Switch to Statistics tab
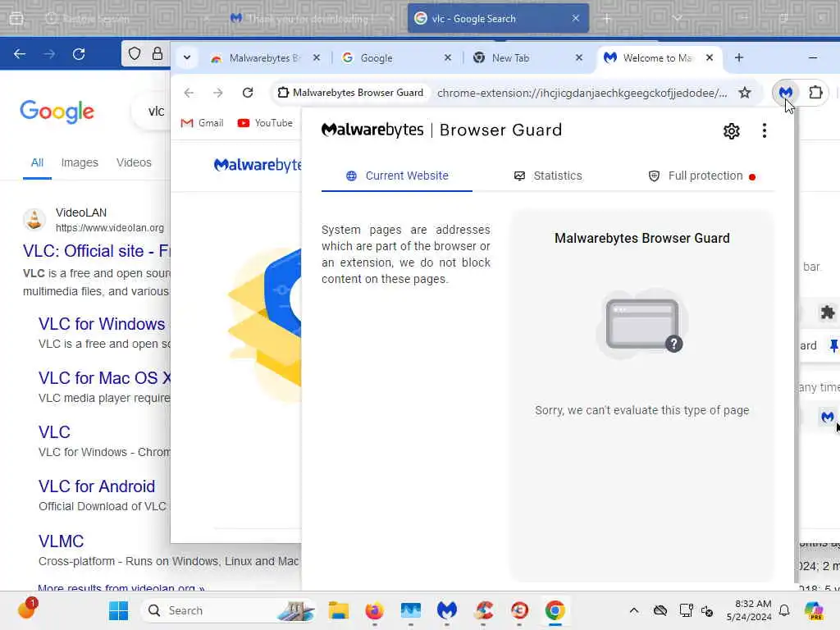840x630 pixels. tap(548, 176)
